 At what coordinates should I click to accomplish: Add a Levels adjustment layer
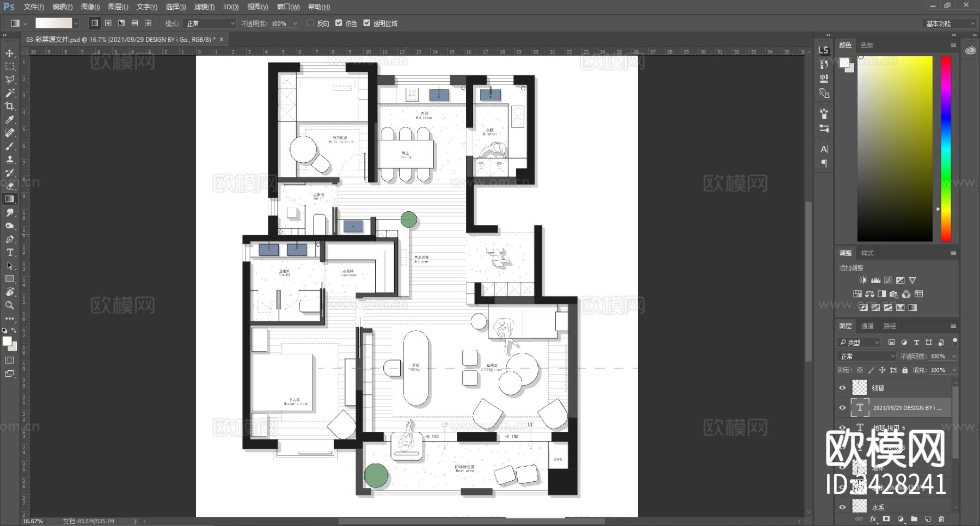(875, 280)
